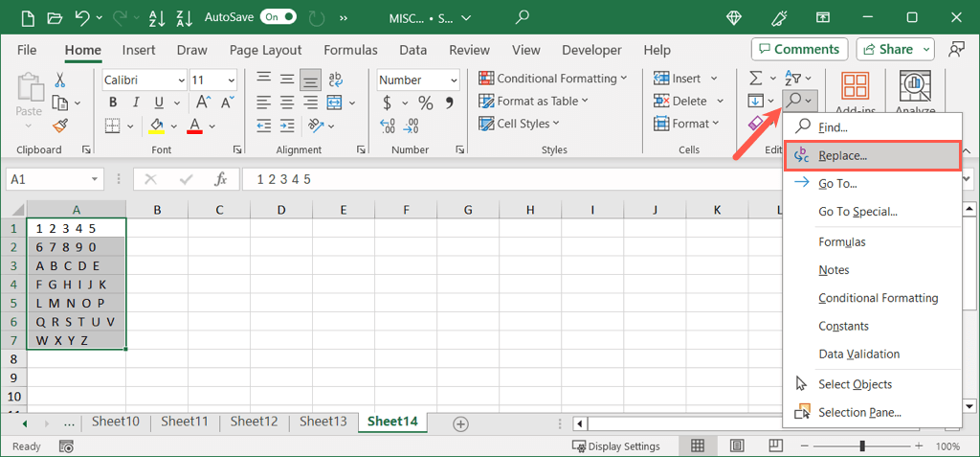The height and width of the screenshot is (457, 980).
Task: Click the Share button
Action: (x=894, y=49)
